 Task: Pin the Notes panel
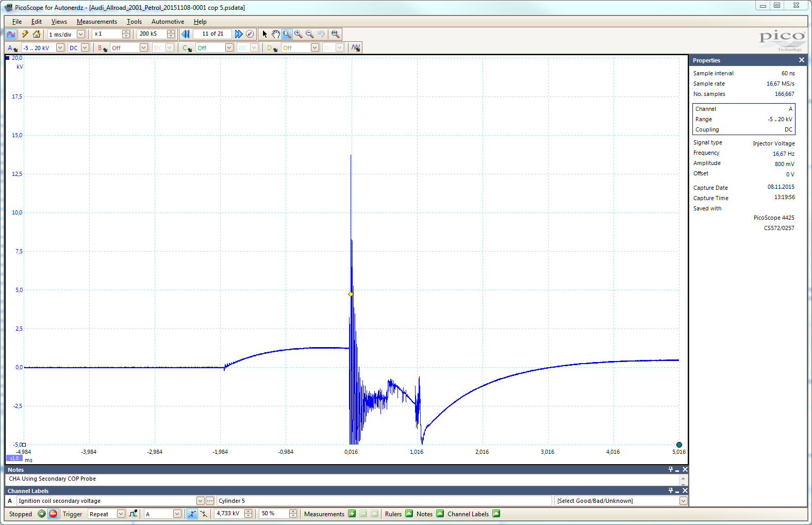pos(671,469)
